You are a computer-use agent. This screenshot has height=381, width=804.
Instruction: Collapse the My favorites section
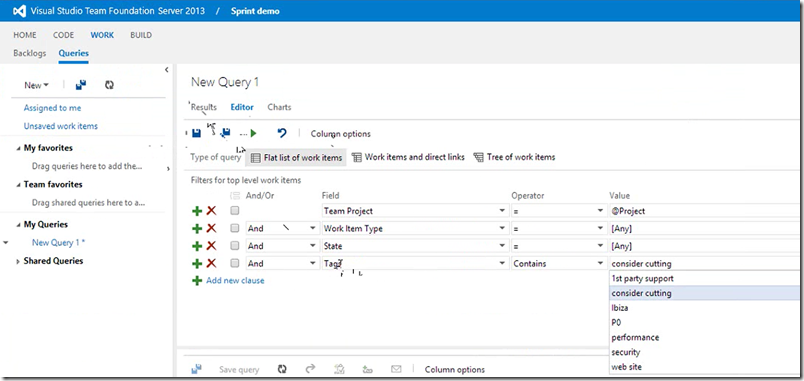coord(18,148)
